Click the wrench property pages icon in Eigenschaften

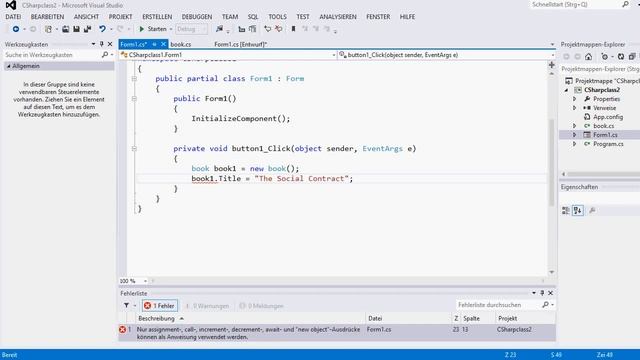592,211
